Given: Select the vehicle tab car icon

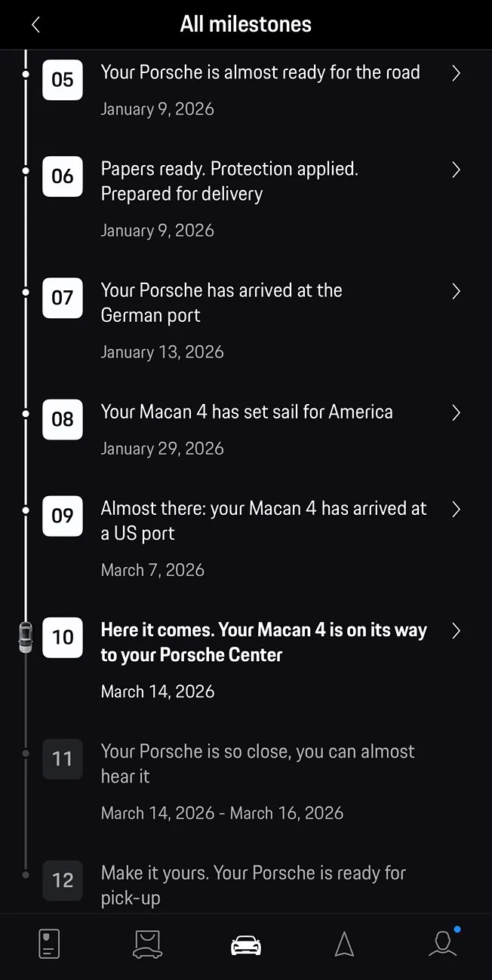Looking at the screenshot, I should (246, 945).
